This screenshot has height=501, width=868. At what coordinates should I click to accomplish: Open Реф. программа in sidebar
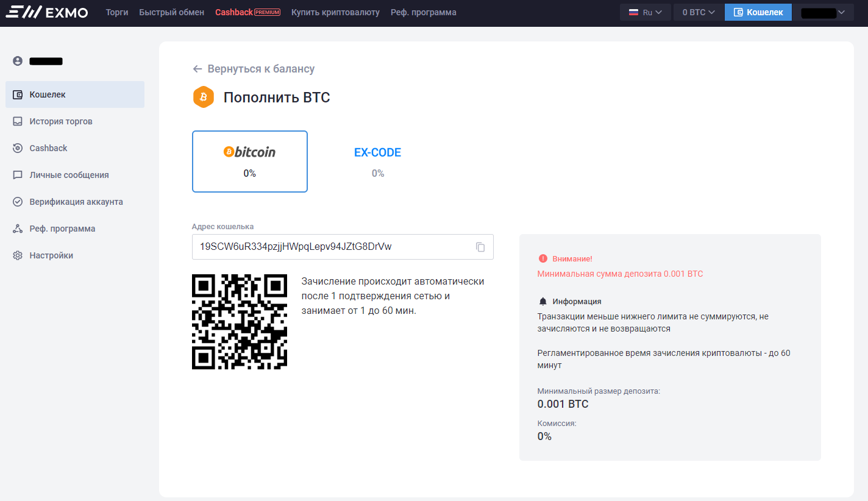tap(62, 229)
